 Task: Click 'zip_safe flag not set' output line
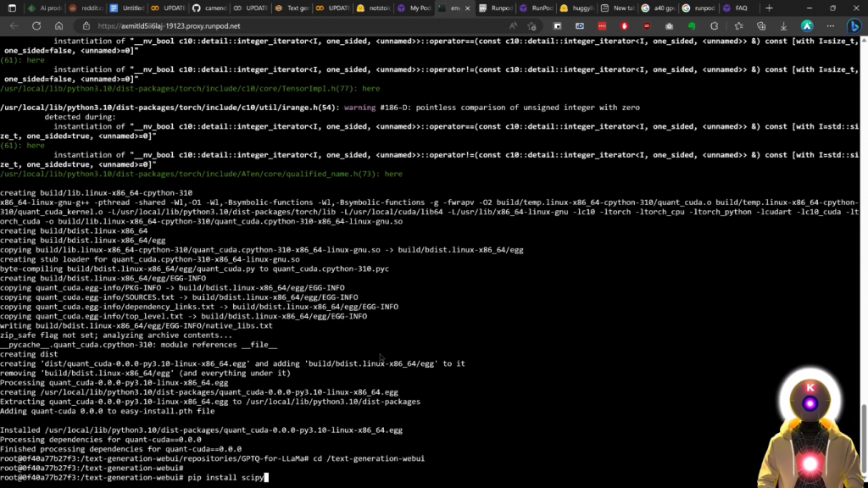(116, 335)
